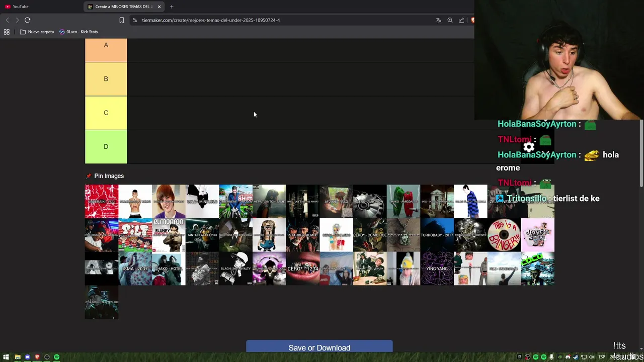The width and height of the screenshot is (644, 362).
Task: Select the SHAKO - AMIGDALAS peppers thumbnail
Action: tap(404, 201)
